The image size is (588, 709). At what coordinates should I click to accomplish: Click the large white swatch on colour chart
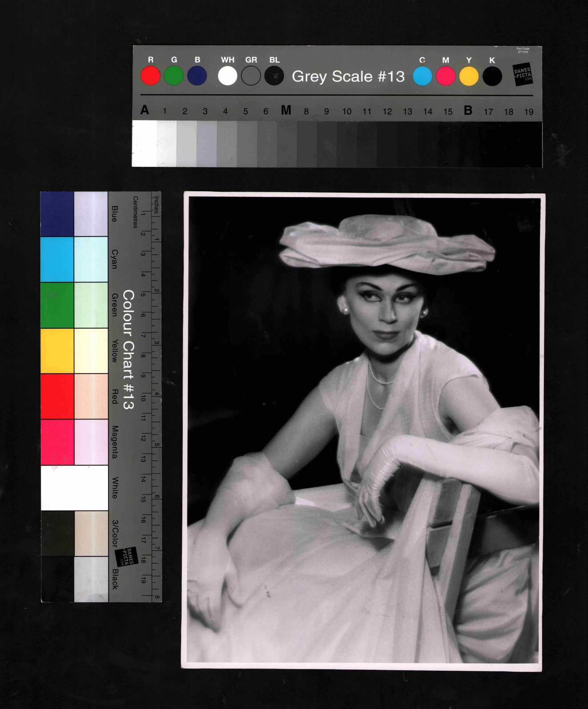pos(74,487)
